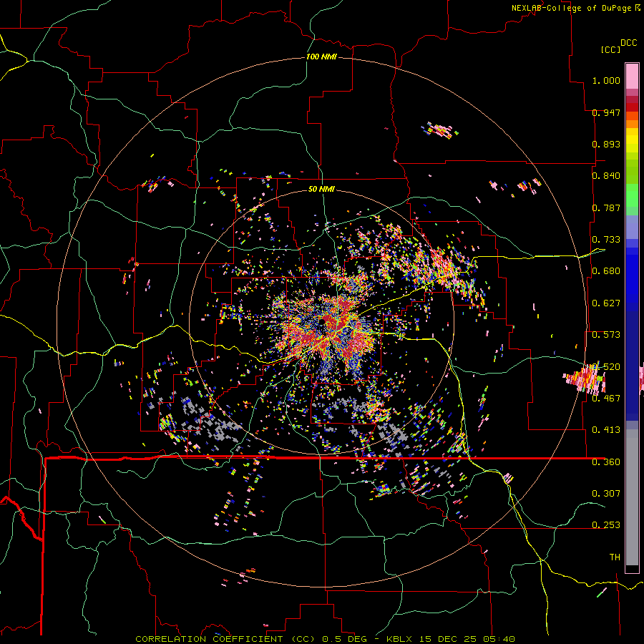Select the 0.840 scale value
644x644 pixels.
tap(606, 176)
